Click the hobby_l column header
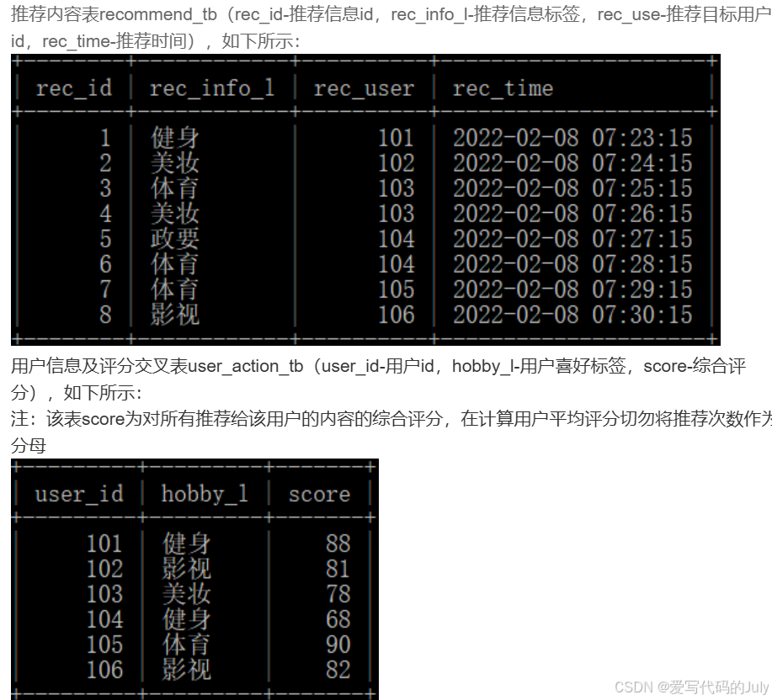Image resolution: width=772 pixels, height=700 pixels. pyautogui.click(x=205, y=494)
